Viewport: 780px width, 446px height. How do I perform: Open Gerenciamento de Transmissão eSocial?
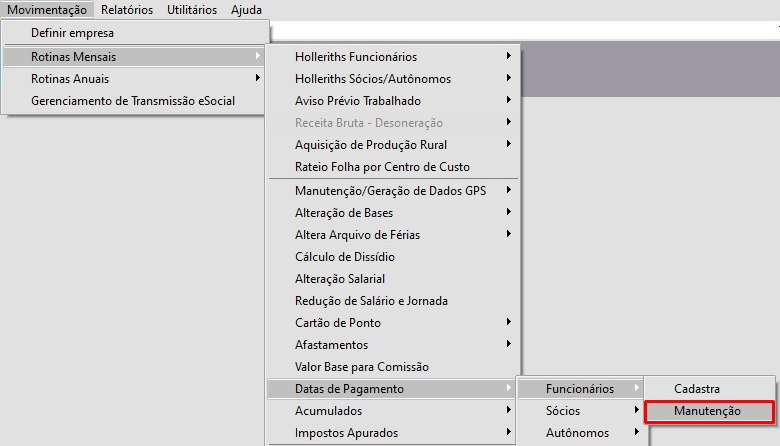point(133,101)
